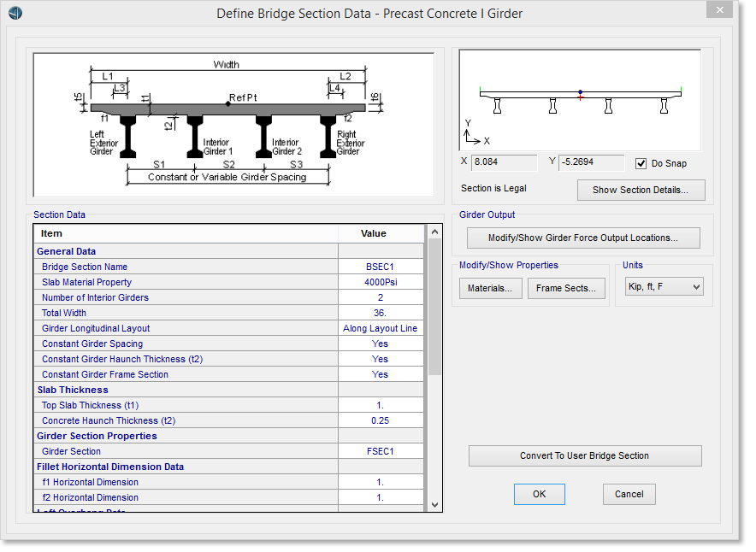Click the Slab Thickness group header
756x552 pixels.
click(x=73, y=391)
